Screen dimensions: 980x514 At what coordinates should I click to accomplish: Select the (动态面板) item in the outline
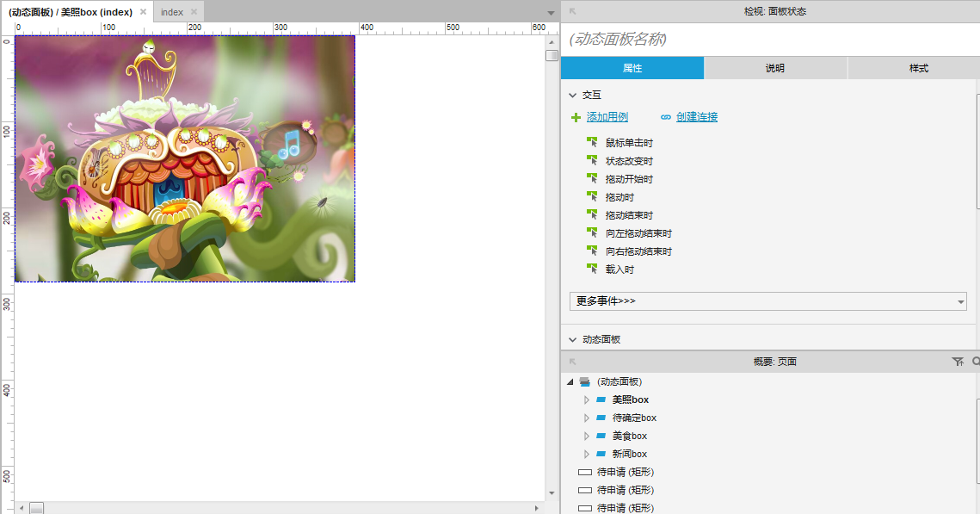click(619, 381)
